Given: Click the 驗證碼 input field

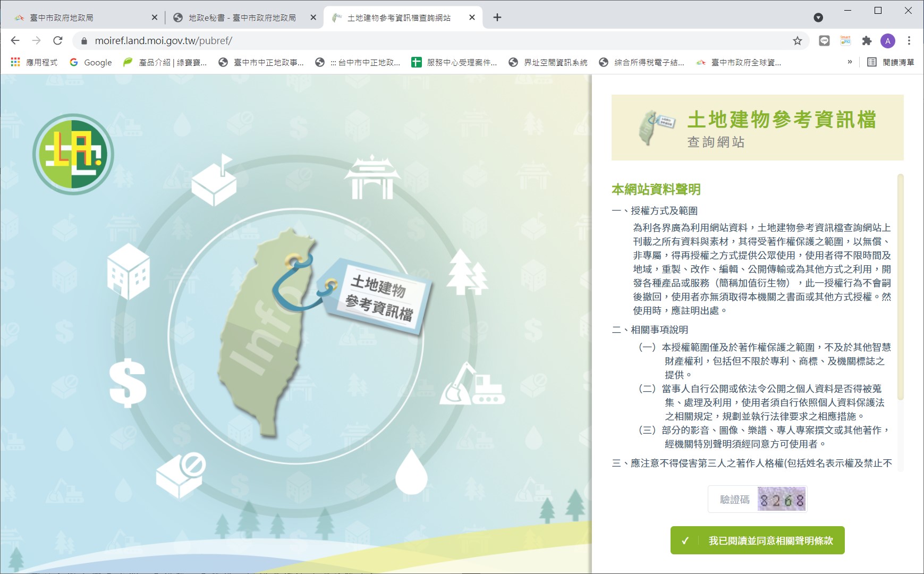Looking at the screenshot, I should pyautogui.click(x=734, y=500).
